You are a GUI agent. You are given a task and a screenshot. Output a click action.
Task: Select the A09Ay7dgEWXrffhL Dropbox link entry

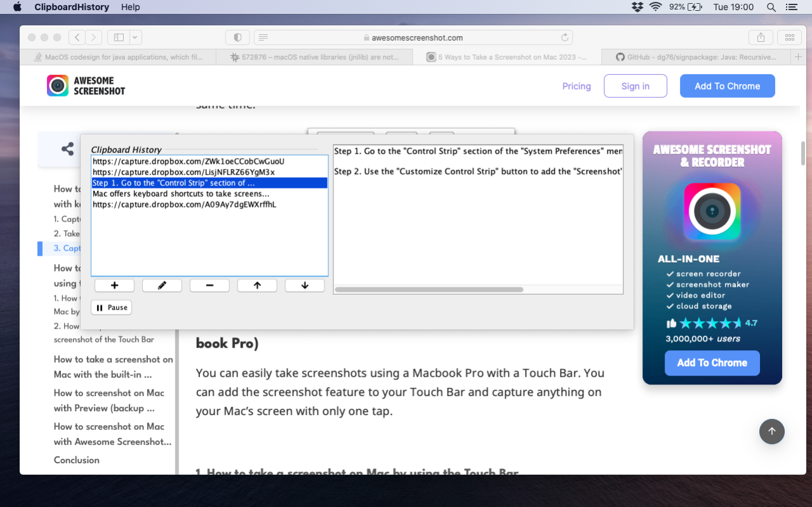tap(210, 204)
